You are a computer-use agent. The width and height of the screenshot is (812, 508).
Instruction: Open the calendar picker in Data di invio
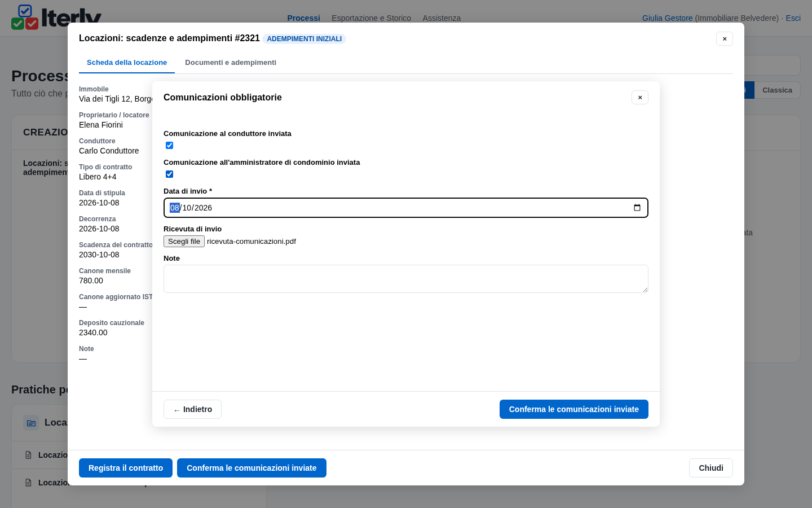637,208
